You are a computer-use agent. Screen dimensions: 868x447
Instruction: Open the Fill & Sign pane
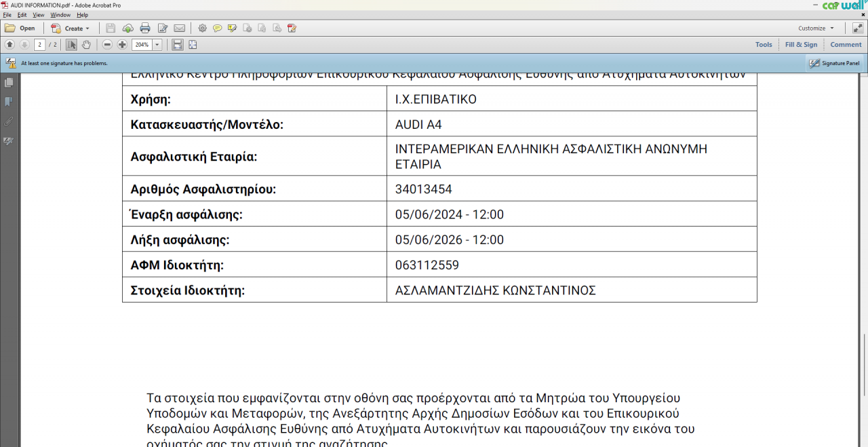801,45
